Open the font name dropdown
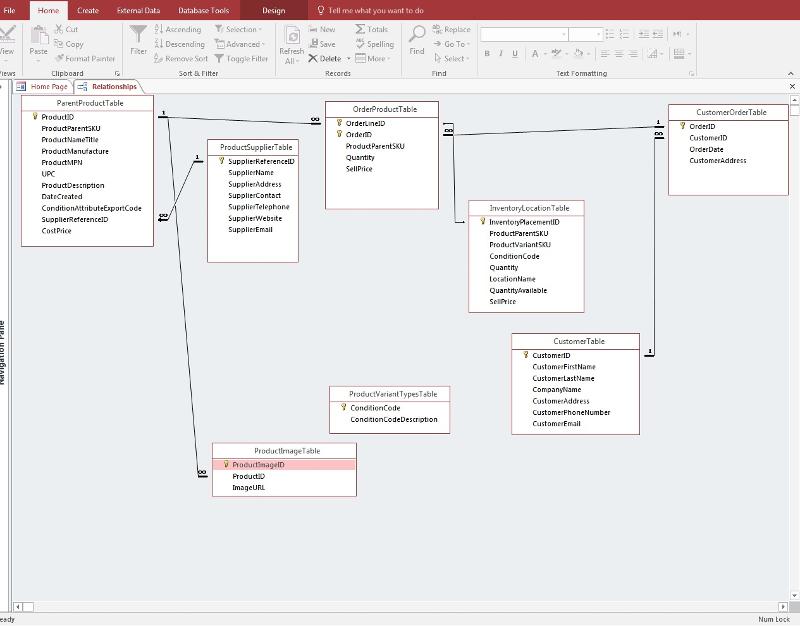Image resolution: width=800 pixels, height=626 pixels. (562, 34)
